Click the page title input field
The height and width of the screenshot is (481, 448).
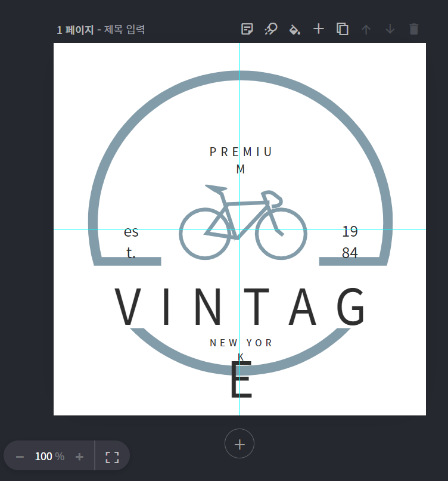pyautogui.click(x=124, y=29)
